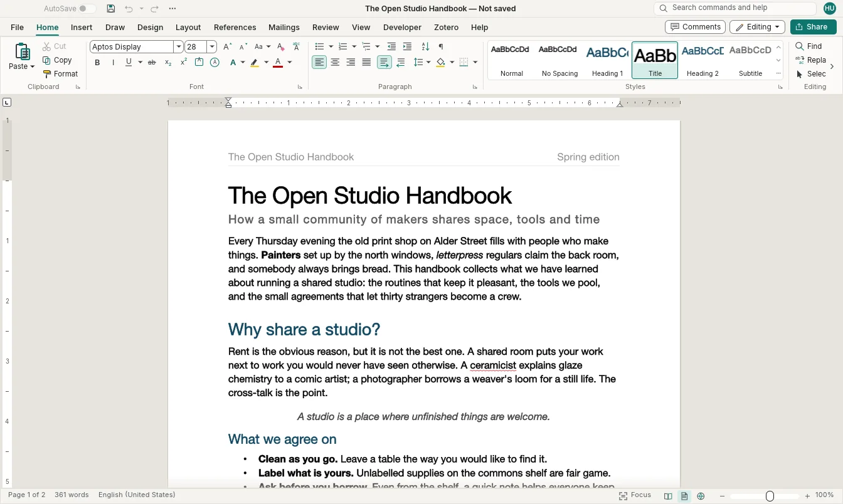
Task: Switch to the Layout tab
Action: (188, 27)
